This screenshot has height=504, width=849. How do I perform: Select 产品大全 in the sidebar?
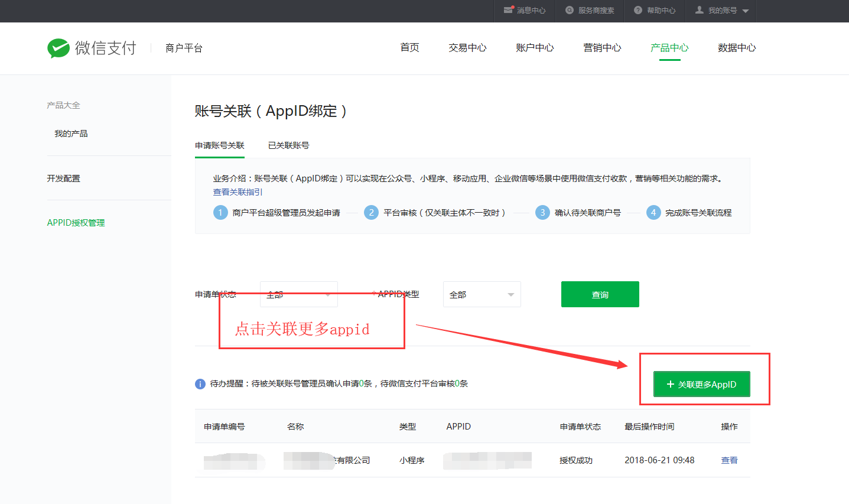(x=64, y=105)
